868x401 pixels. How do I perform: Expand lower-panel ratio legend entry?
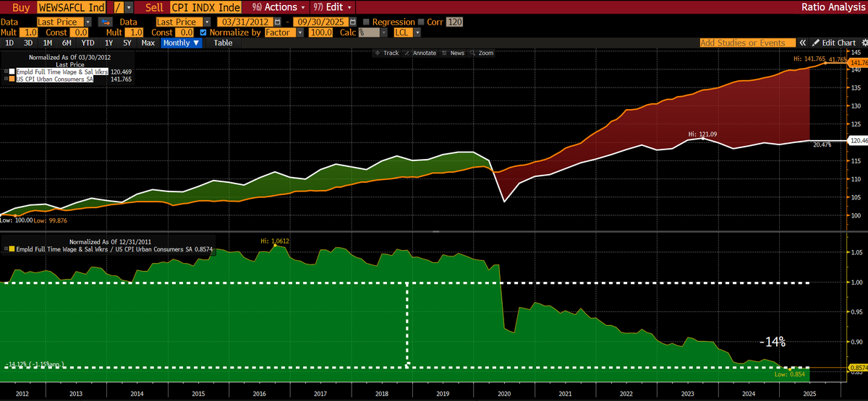point(5,249)
